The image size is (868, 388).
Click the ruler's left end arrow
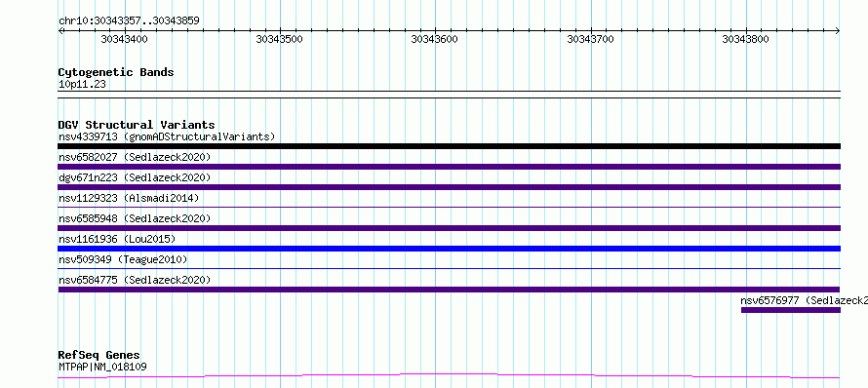pos(60,30)
